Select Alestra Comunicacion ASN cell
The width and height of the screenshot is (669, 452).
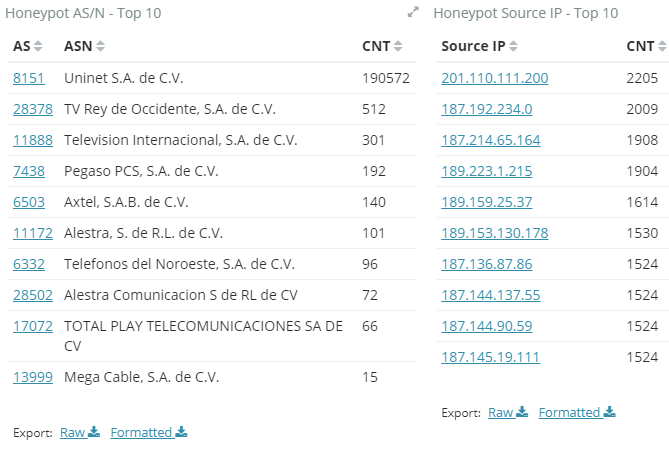point(181,295)
